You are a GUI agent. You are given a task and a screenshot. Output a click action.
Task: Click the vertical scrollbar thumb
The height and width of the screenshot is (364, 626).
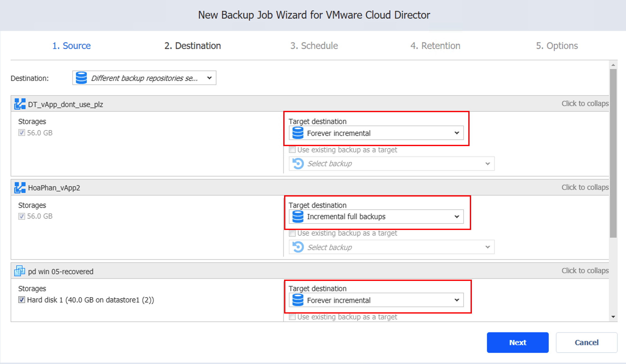[613, 153]
